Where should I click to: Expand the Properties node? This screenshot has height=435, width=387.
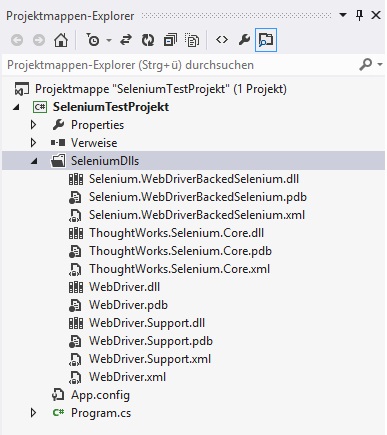[x=33, y=125]
